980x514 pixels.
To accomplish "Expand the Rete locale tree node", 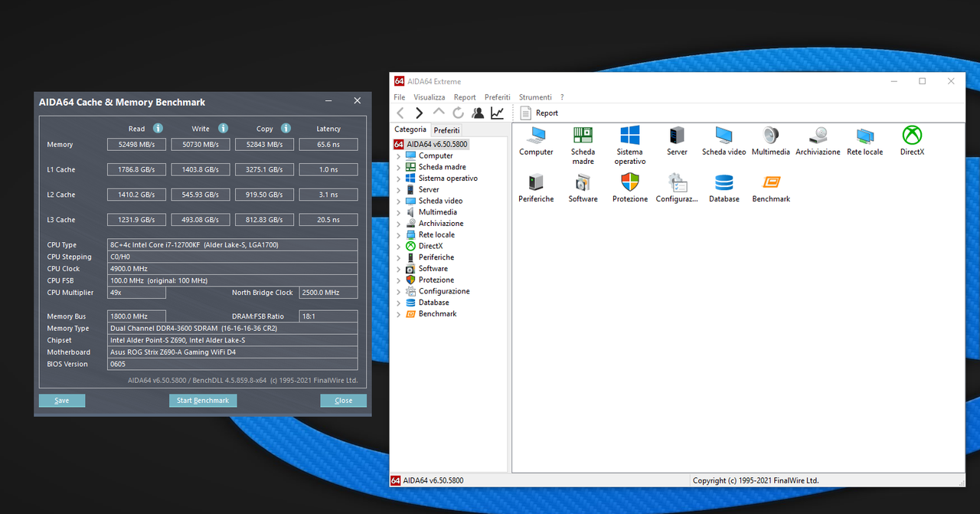I will 398,235.
